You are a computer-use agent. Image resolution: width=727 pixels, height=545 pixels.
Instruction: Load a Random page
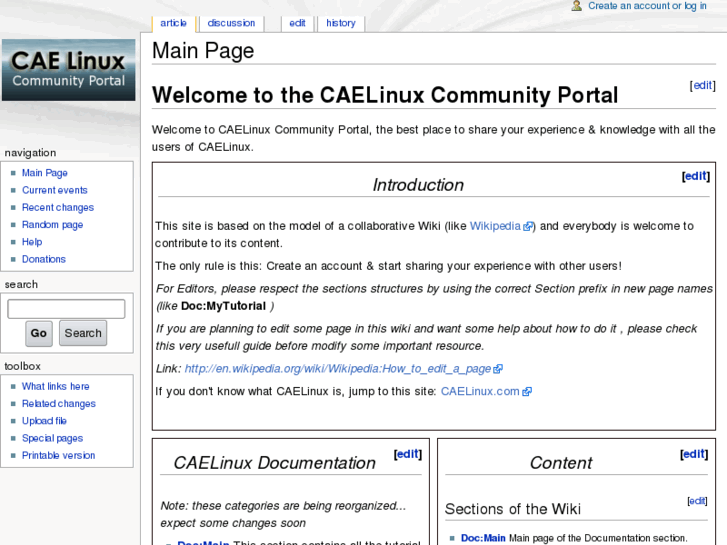click(x=52, y=224)
